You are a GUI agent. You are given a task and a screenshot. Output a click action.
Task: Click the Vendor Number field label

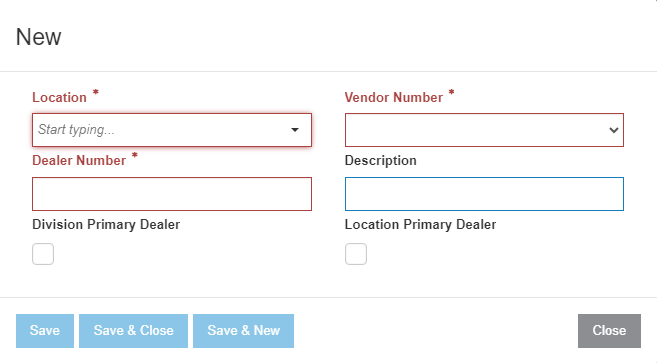(x=394, y=97)
